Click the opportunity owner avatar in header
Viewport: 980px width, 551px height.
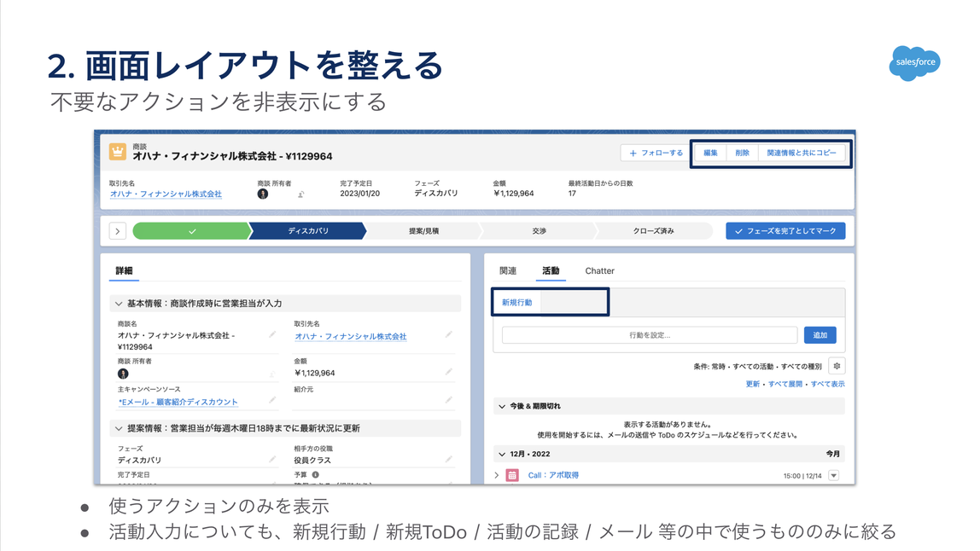(263, 194)
